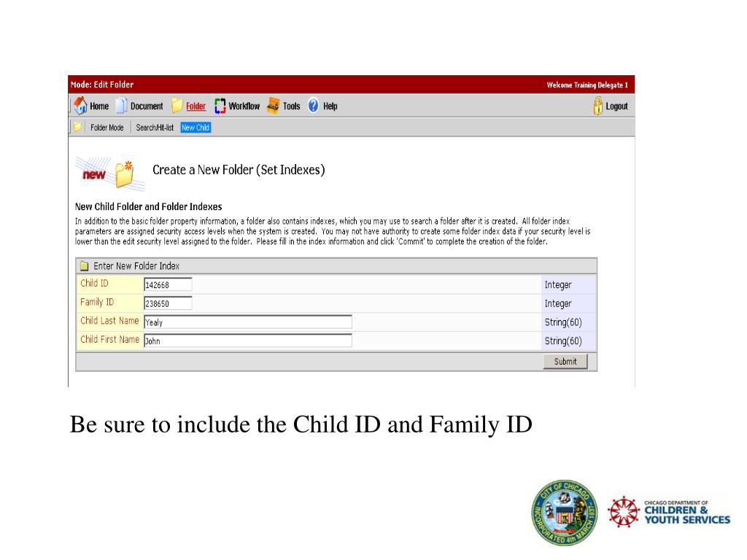Image resolution: width=747 pixels, height=560 pixels.
Task: Click the Folder icon in navigation bar
Action: pos(177,106)
